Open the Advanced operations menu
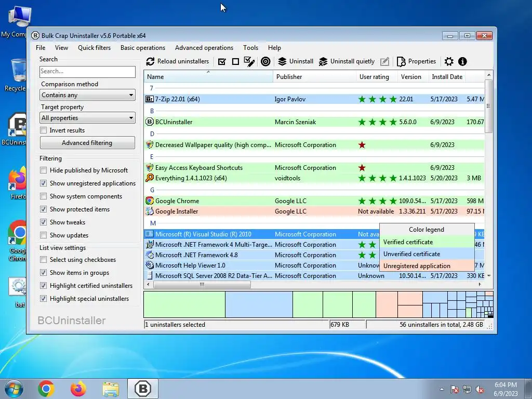 tap(204, 48)
